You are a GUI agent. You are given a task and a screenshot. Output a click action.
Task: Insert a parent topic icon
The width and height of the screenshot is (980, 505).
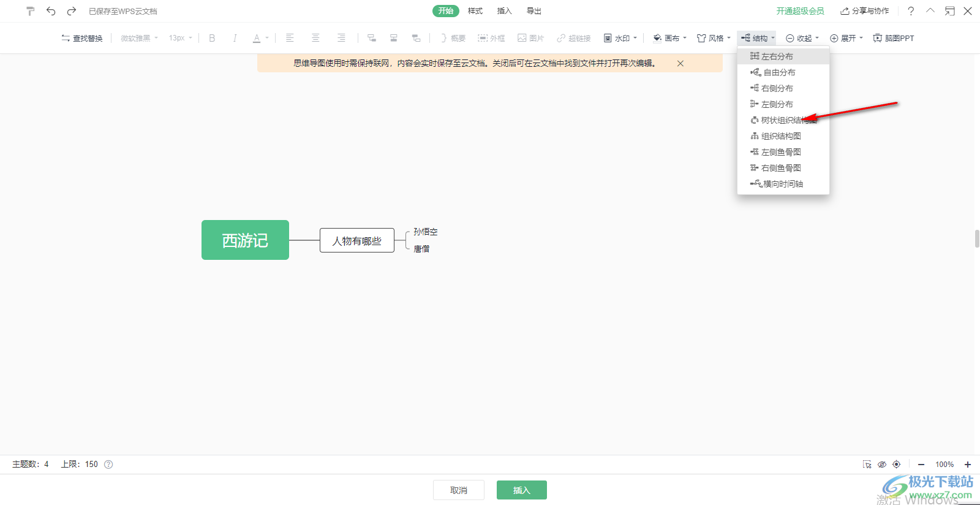[416, 38]
